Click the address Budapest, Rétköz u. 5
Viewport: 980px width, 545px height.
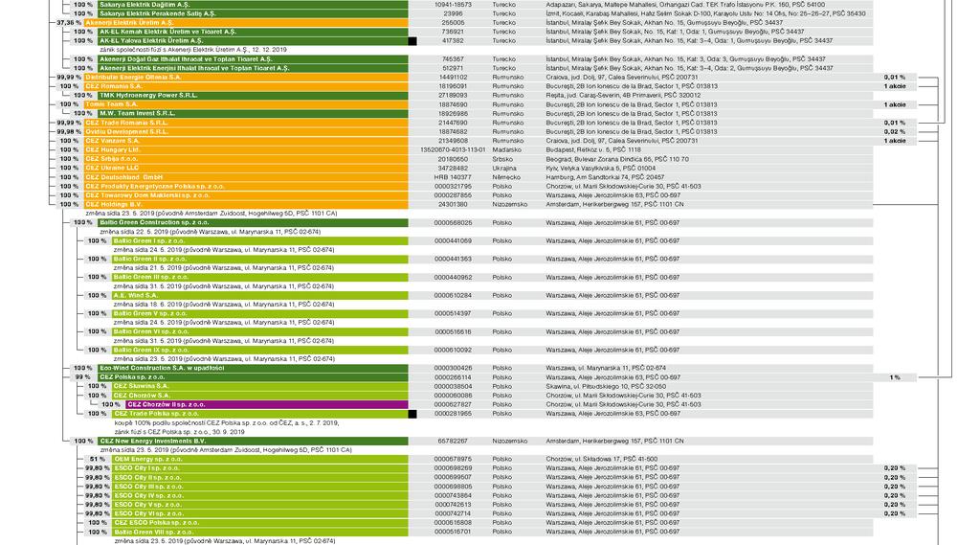[593, 149]
